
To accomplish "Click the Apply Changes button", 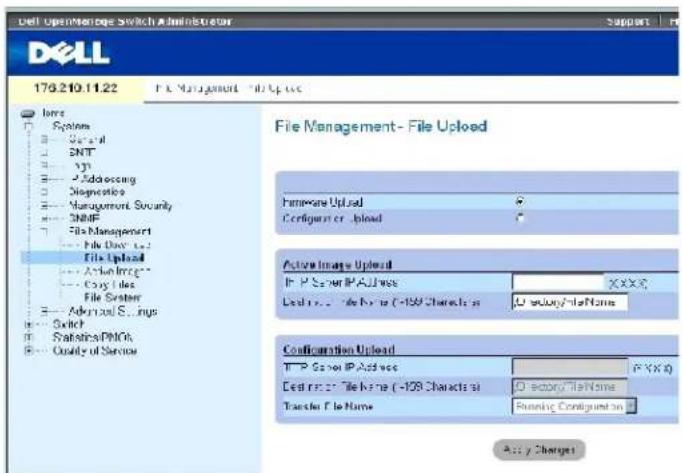I will (x=539, y=450).
